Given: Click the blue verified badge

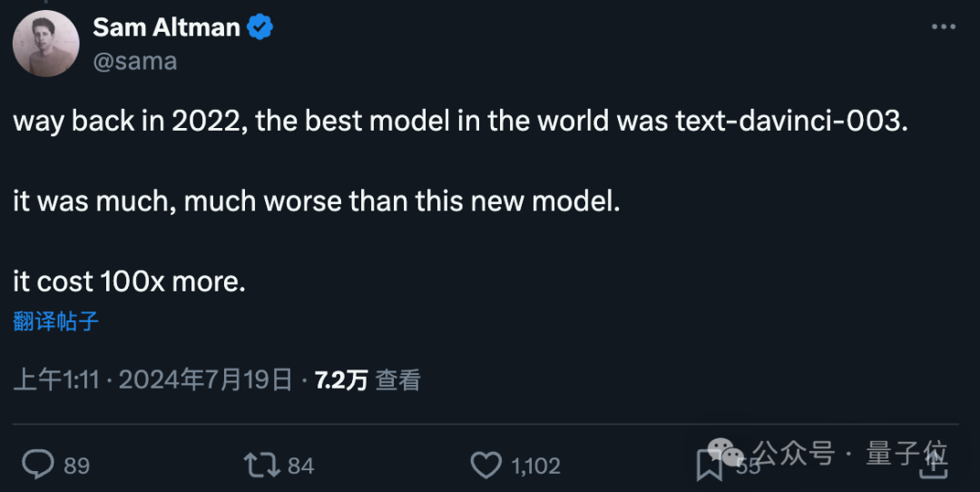Looking at the screenshot, I should (x=260, y=27).
